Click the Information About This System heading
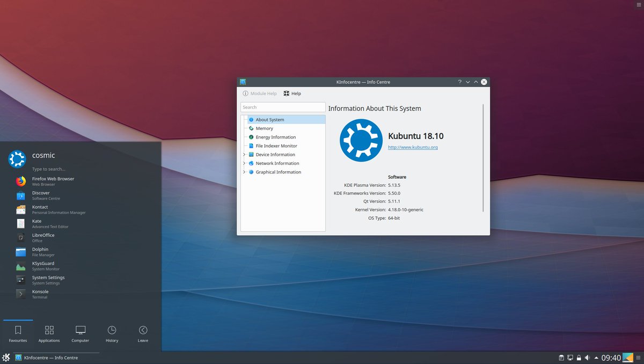Viewport: 644px width, 364px height. (x=375, y=108)
